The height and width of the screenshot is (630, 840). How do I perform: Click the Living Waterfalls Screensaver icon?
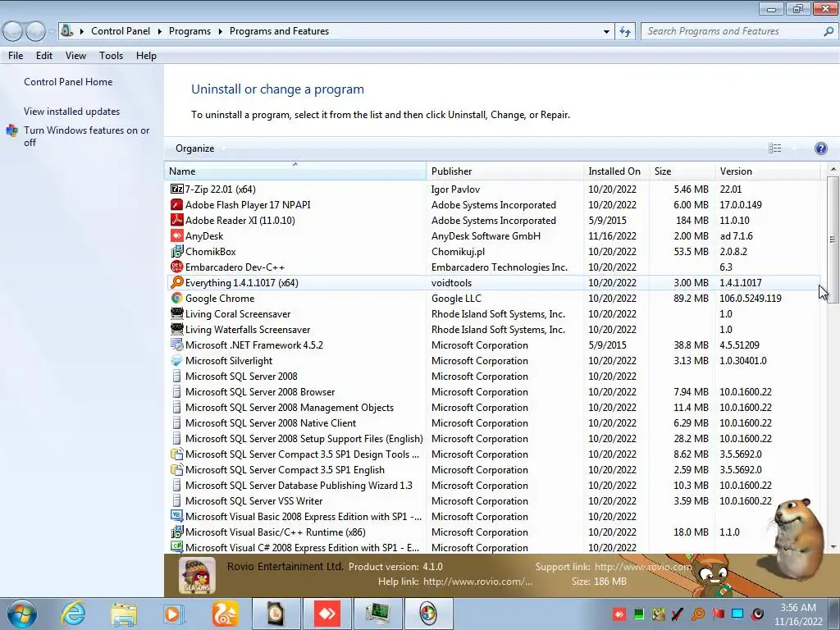point(177,329)
